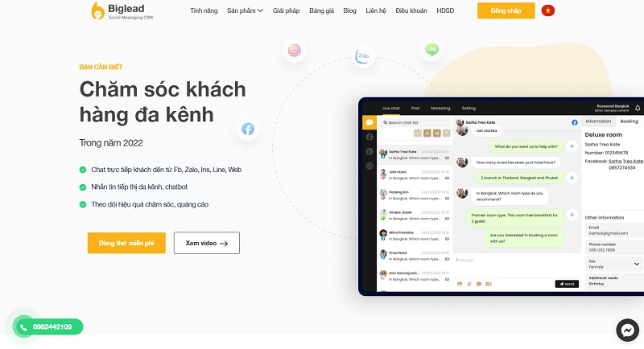The width and height of the screenshot is (644, 349).
Task: Call the 0982442109 phone button
Action: (x=48, y=326)
